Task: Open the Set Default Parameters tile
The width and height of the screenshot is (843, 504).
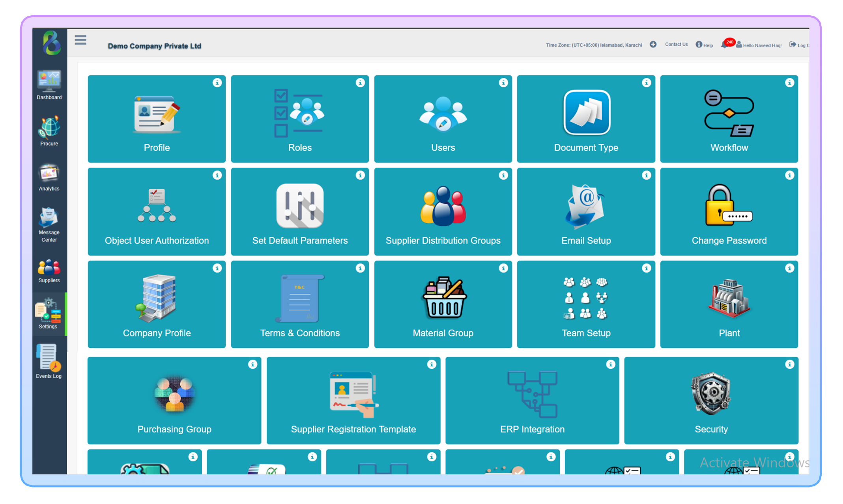Action: coord(300,211)
